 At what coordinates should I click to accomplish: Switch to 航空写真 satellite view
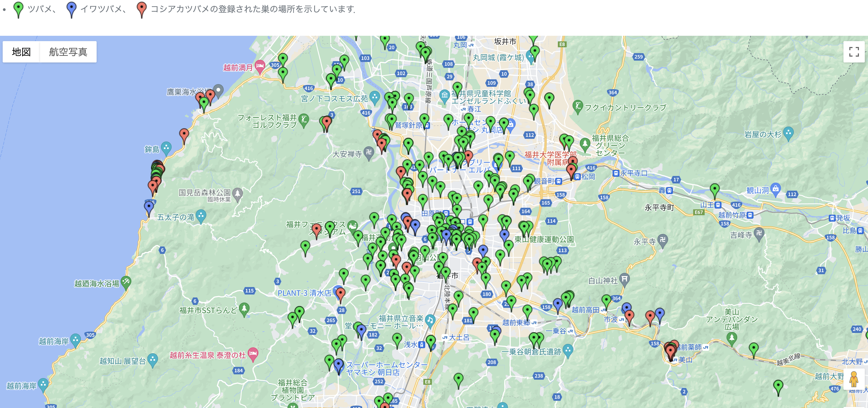(x=68, y=52)
